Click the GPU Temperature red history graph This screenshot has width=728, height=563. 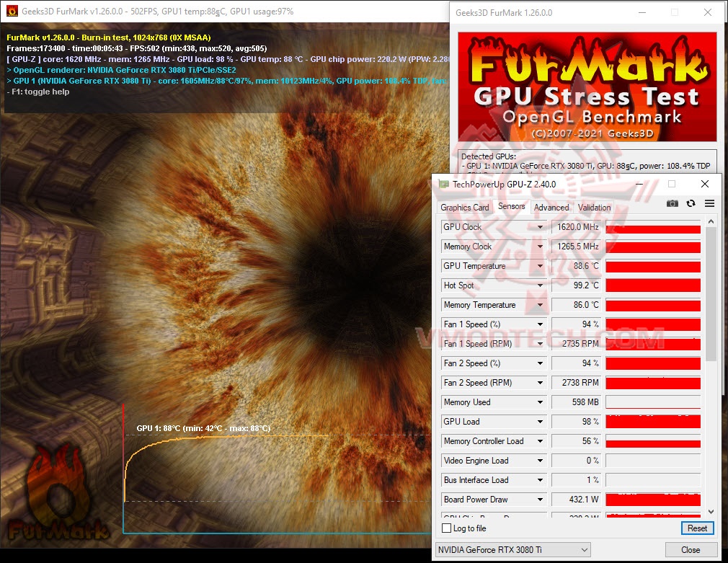653,266
